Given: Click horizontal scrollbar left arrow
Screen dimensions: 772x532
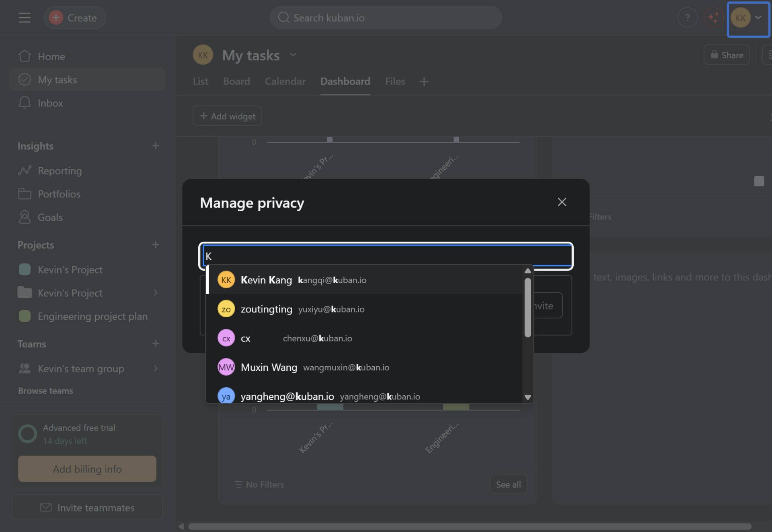Looking at the screenshot, I should tap(181, 526).
